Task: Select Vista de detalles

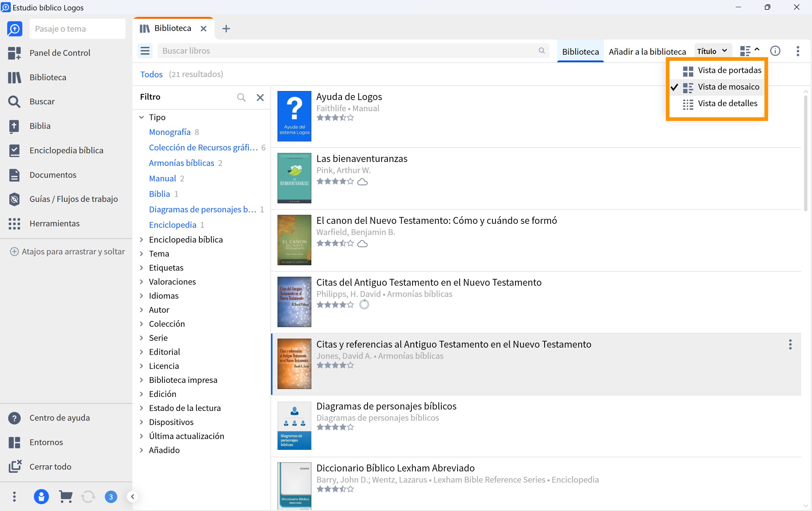Action: pos(717,103)
